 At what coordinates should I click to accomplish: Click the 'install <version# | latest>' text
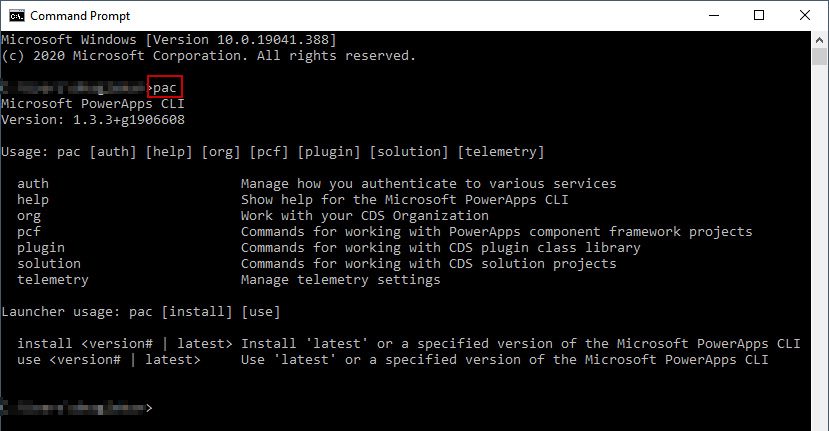125,344
